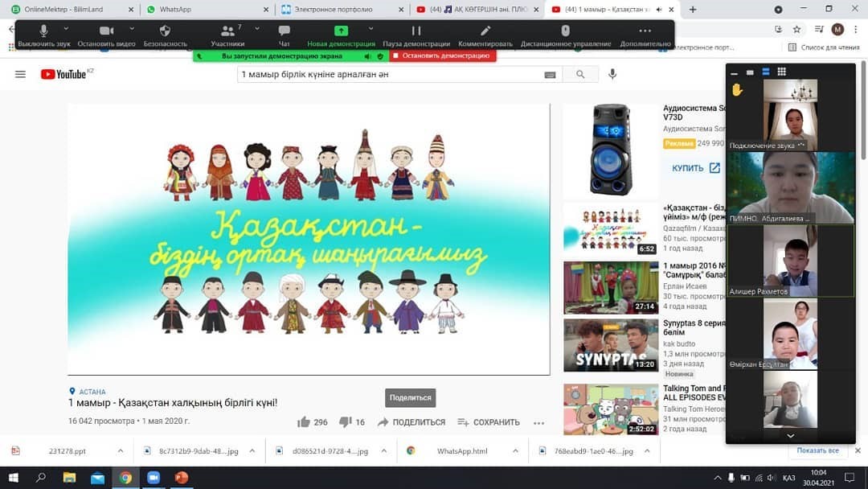Click КУПИТЬ on audio system ad
Image resolution: width=868 pixels, height=489 pixels.
click(695, 168)
